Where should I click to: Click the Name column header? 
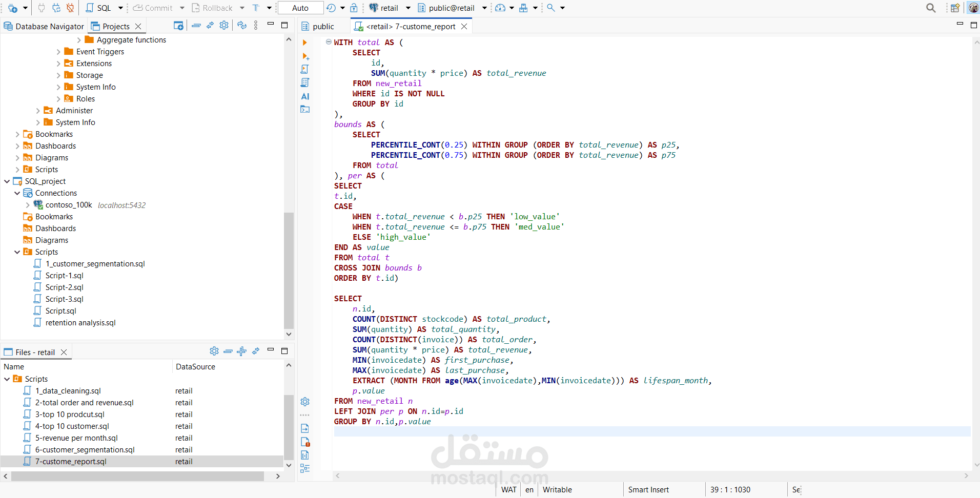pyautogui.click(x=86, y=367)
